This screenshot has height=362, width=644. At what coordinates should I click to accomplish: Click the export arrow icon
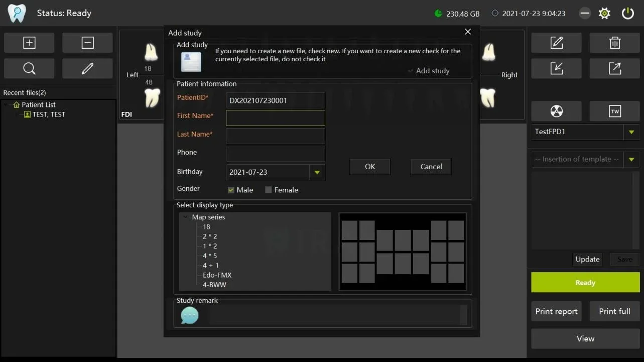(614, 69)
